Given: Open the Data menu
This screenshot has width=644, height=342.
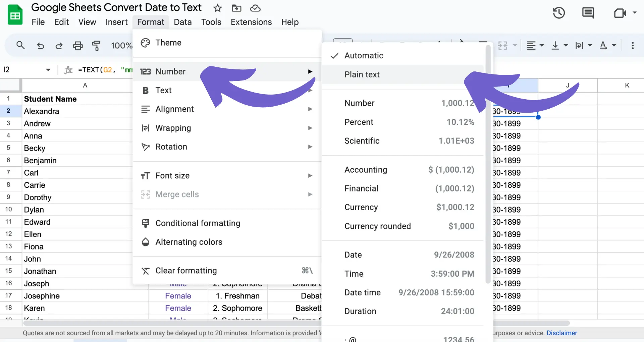Looking at the screenshot, I should tap(183, 22).
